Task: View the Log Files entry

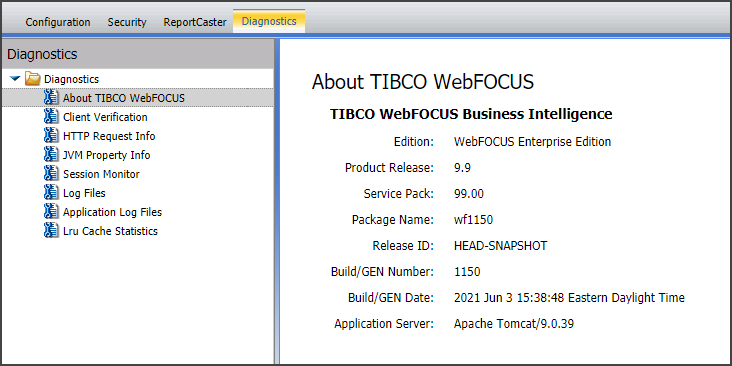Action: (x=84, y=193)
